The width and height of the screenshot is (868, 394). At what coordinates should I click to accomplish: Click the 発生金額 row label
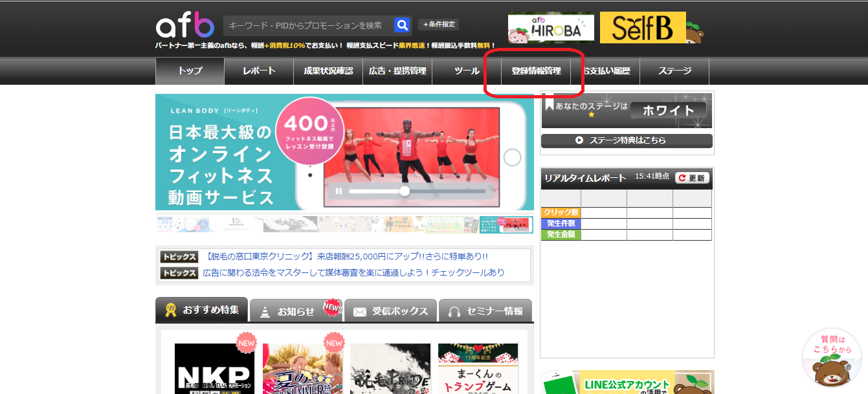561,235
